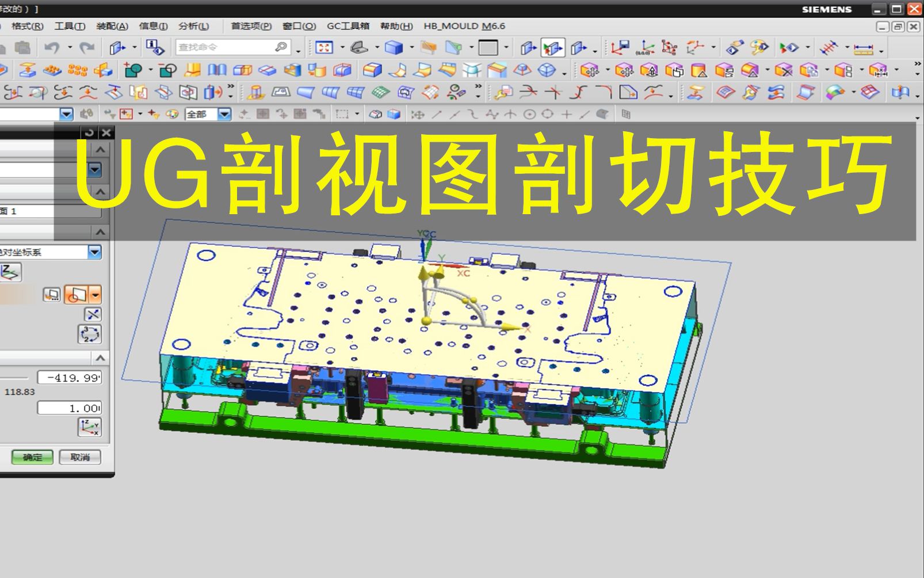The height and width of the screenshot is (578, 924).
Task: Click the shaded blue cube rendering icon
Action: (394, 47)
